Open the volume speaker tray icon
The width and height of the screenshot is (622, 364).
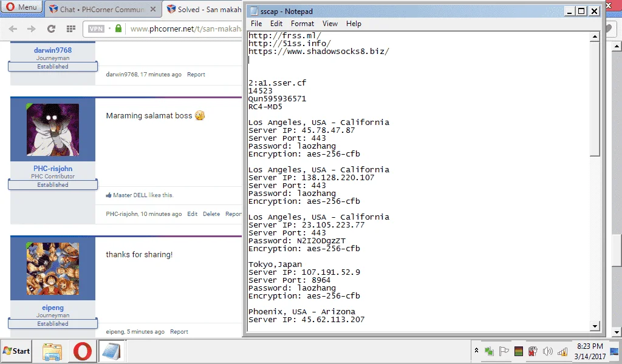[x=548, y=351]
